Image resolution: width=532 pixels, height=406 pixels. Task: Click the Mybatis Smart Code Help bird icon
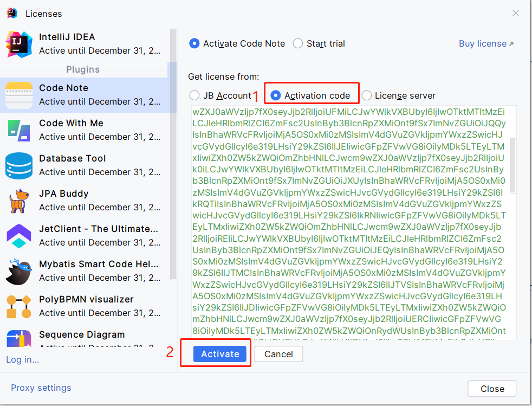[19, 272]
